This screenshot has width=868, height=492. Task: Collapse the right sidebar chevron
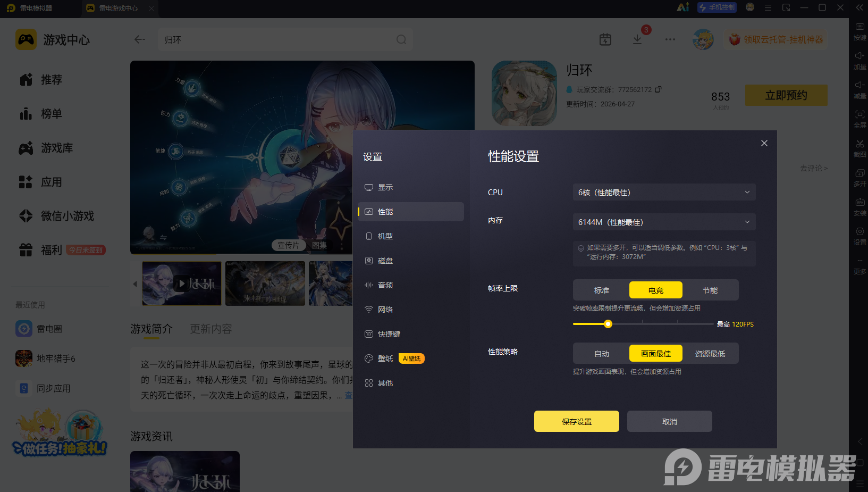(x=859, y=442)
